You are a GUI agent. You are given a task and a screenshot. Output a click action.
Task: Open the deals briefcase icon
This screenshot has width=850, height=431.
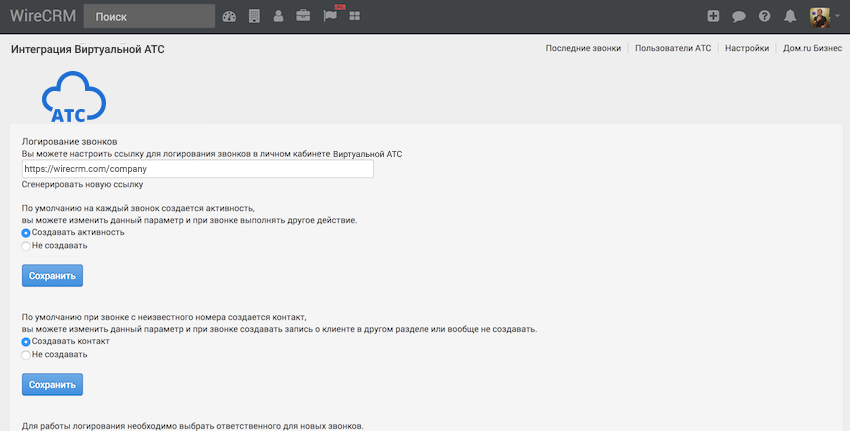point(303,16)
